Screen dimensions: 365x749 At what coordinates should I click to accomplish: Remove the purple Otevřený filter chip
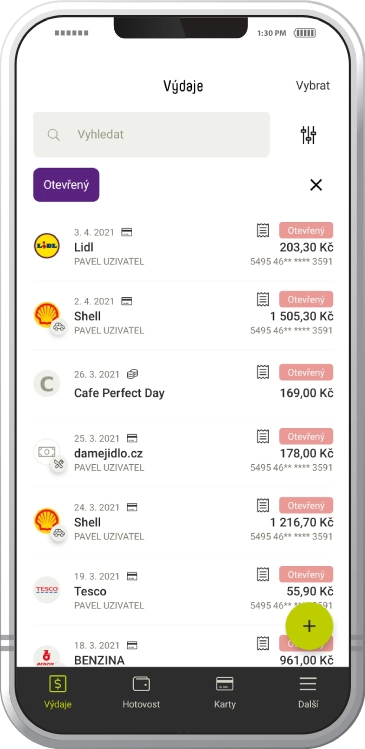tap(66, 185)
